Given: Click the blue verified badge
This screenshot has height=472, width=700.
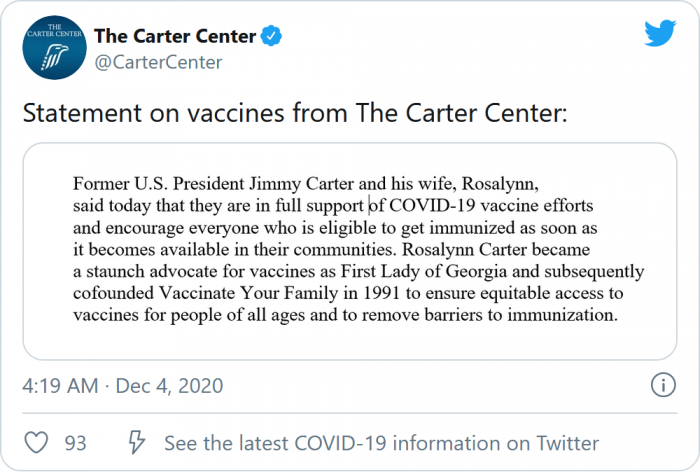Looking at the screenshot, I should [272, 37].
